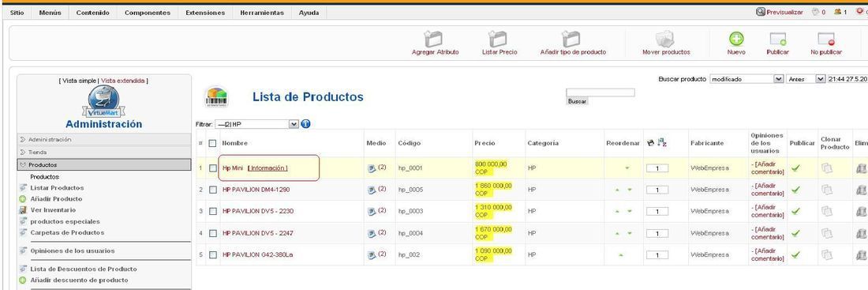Open media icon for HP PAVILION DM4-1290

click(372, 190)
